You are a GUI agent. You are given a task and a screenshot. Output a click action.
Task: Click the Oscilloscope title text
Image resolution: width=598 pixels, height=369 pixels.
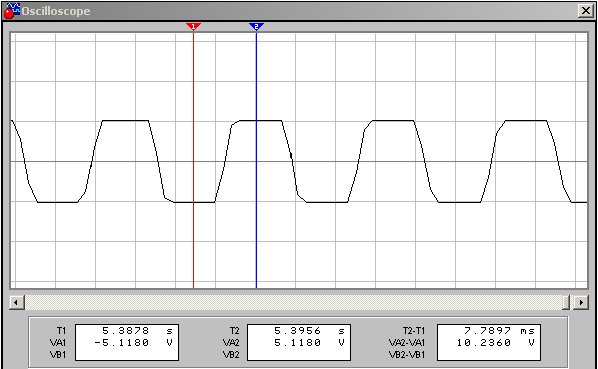pos(56,11)
